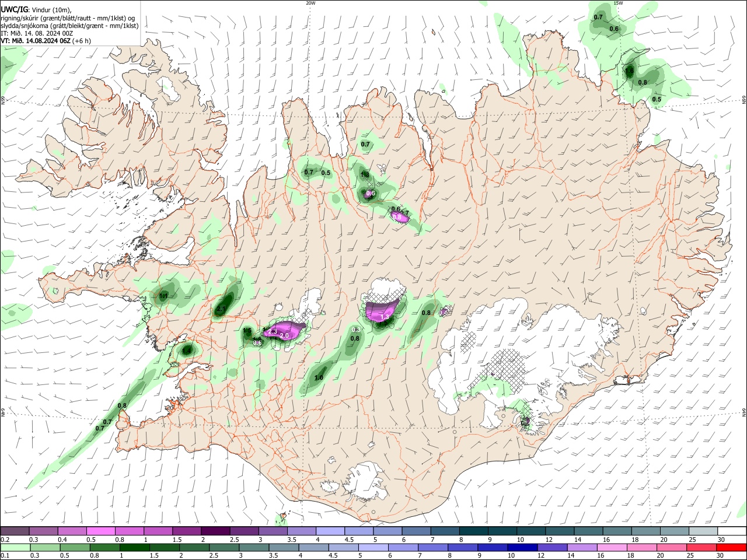The image size is (747, 560).
Task: Pick the violet bottom-row swatch labeled 14
Action: pos(581,547)
